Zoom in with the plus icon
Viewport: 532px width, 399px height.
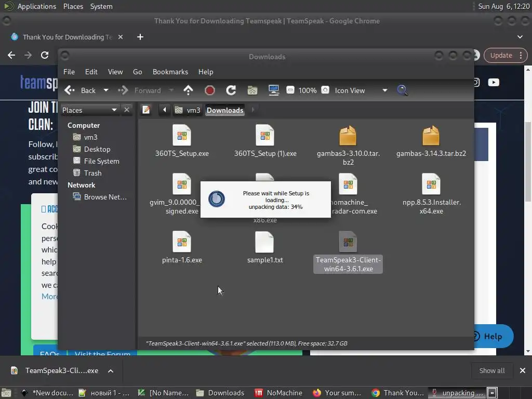(x=325, y=90)
